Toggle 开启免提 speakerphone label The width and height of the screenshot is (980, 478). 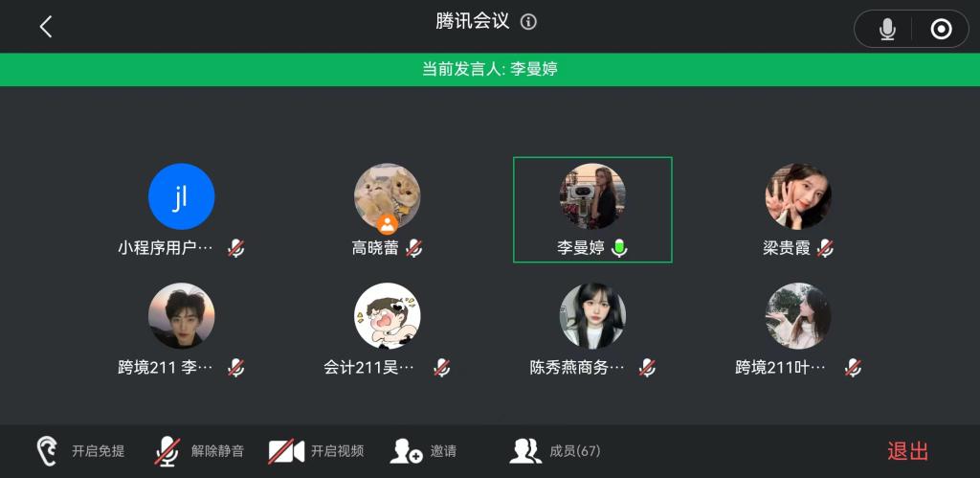coord(99,451)
